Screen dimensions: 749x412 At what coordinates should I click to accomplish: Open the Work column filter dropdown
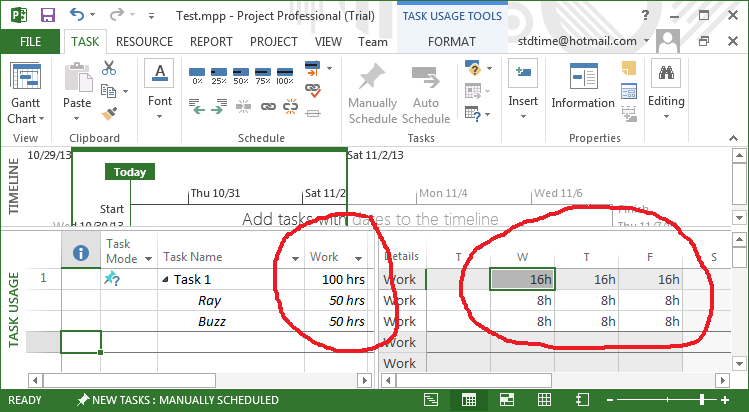click(x=358, y=259)
